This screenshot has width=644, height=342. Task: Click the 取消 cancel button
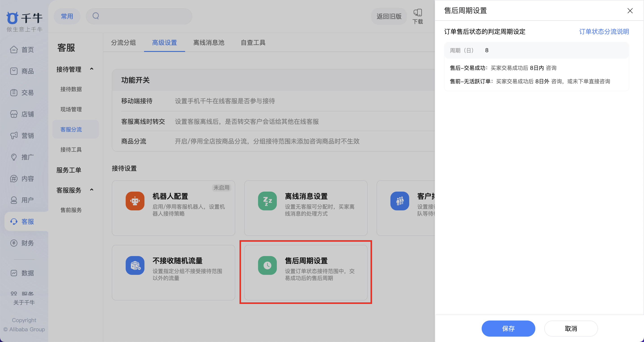point(571,329)
